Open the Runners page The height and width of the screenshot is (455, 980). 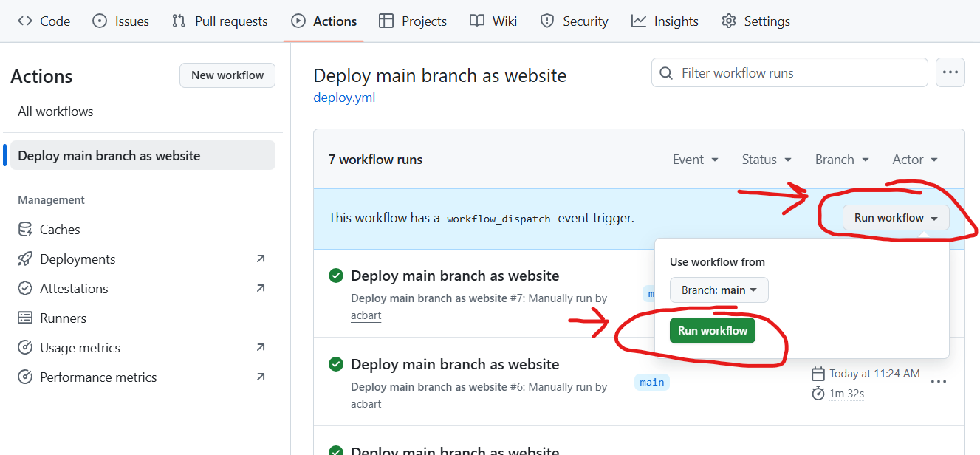coord(61,318)
